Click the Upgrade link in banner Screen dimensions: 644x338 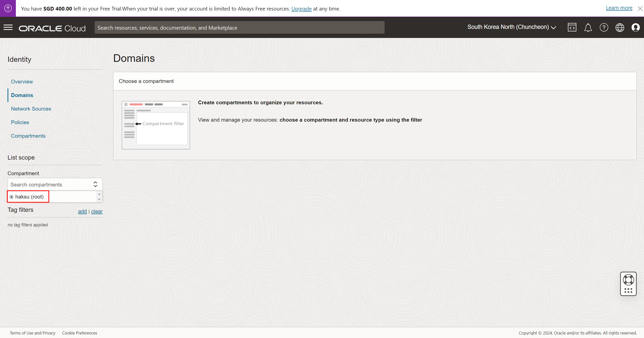tap(301, 9)
